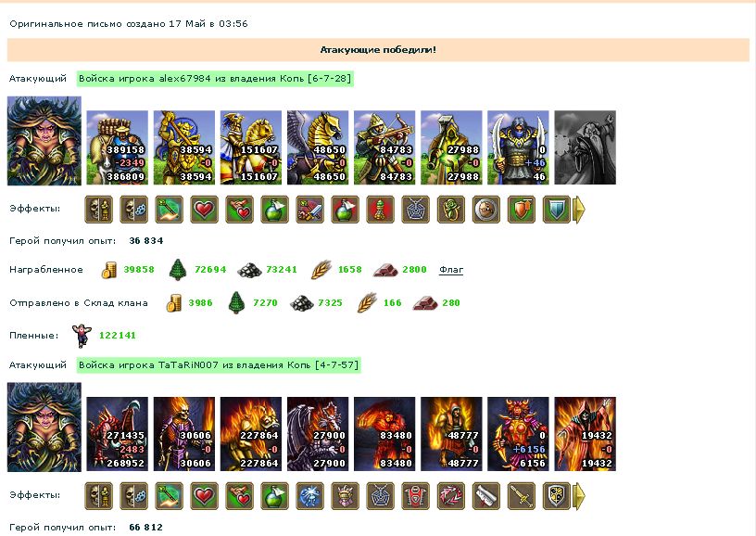Click the spider web amulet effect in first row
This screenshot has height=536, width=756.
pyautogui.click(x=416, y=210)
